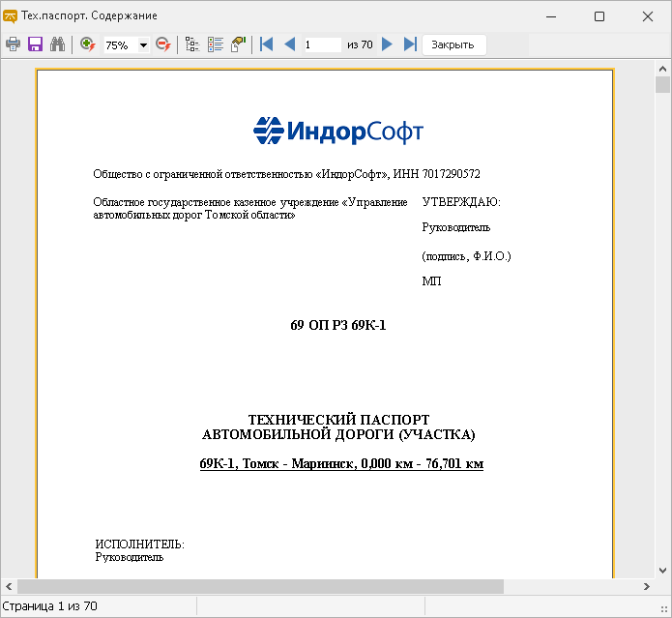Click the '(подпись, Ф.И.О.)' text
The height and width of the screenshot is (618, 672).
pos(466,256)
